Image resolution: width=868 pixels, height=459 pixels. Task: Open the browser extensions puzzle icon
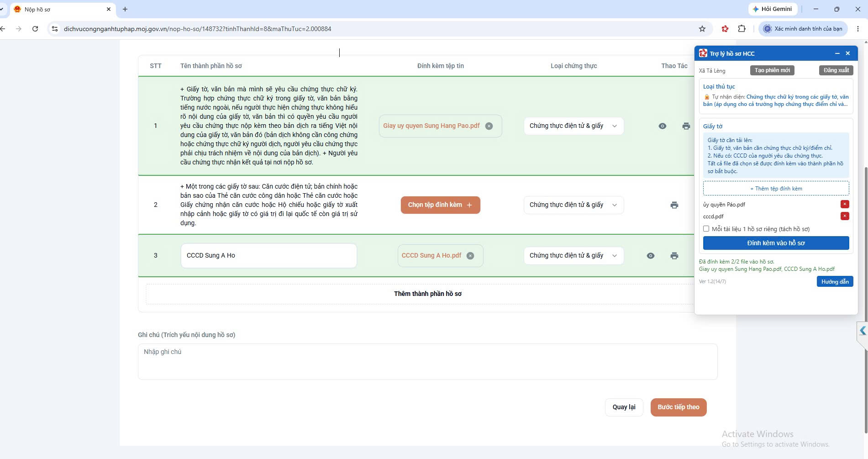click(742, 29)
